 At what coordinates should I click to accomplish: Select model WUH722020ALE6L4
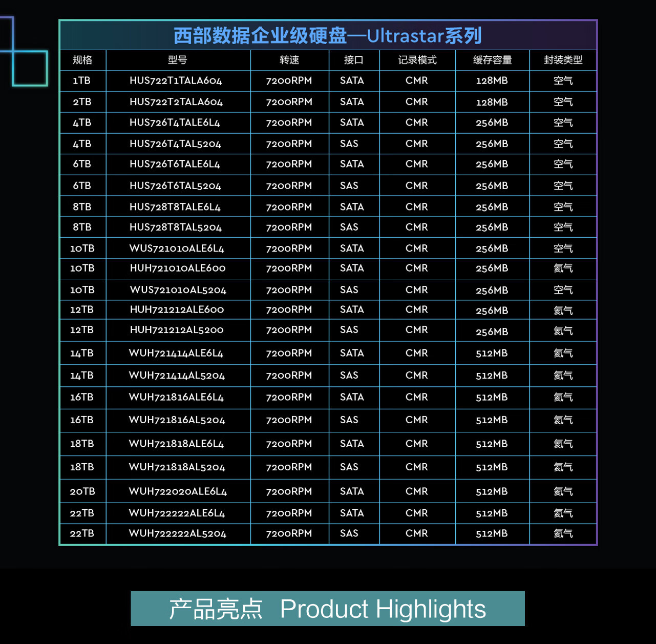pyautogui.click(x=178, y=491)
